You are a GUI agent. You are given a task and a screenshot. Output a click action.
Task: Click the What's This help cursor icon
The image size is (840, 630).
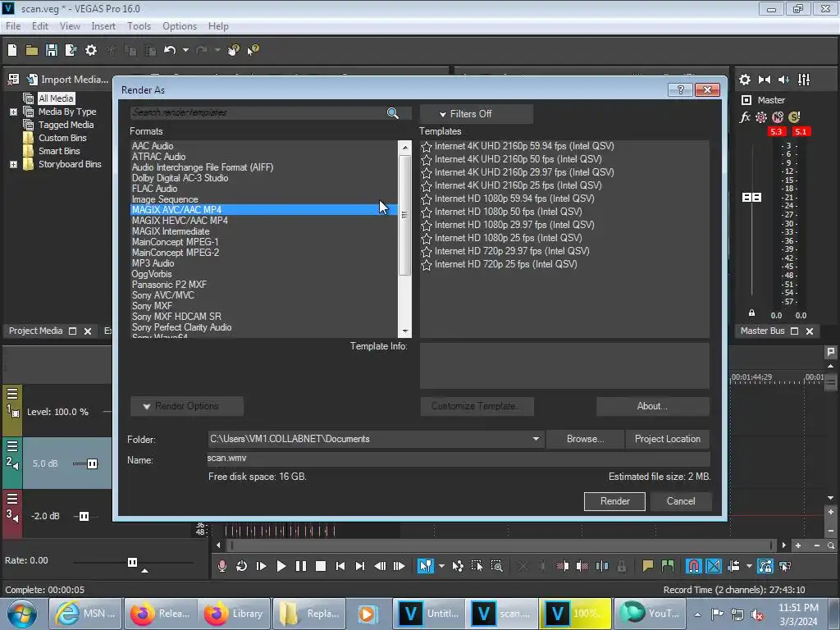click(x=253, y=50)
